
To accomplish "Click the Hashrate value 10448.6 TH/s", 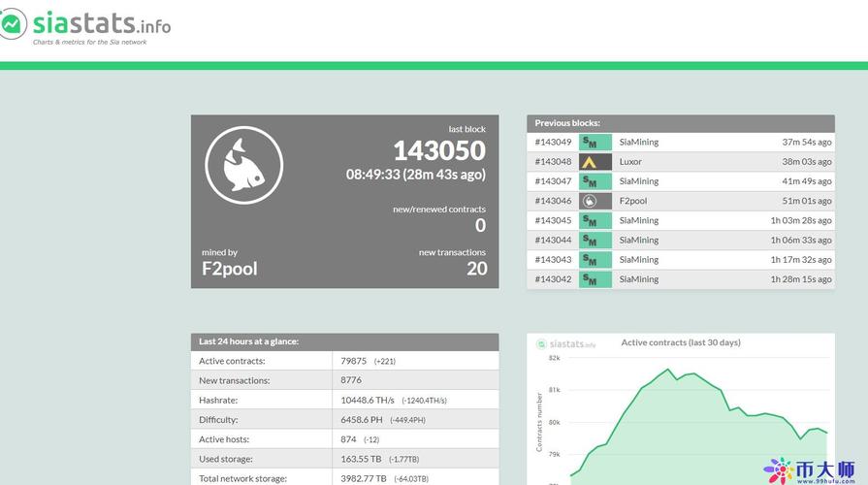I will tap(367, 401).
